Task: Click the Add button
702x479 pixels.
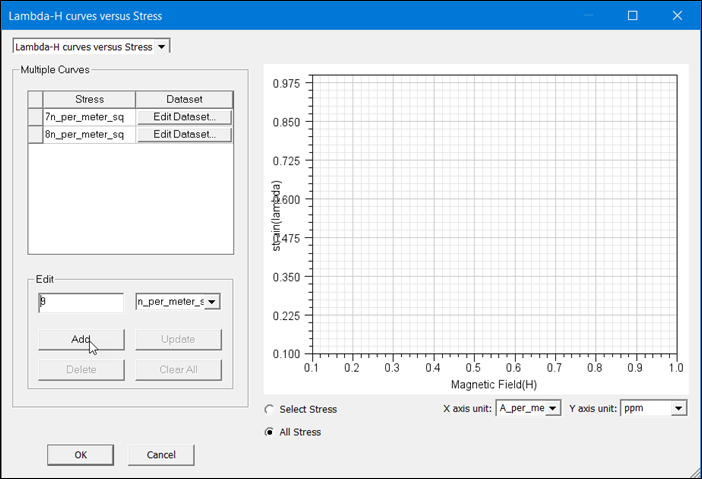Action: [81, 339]
